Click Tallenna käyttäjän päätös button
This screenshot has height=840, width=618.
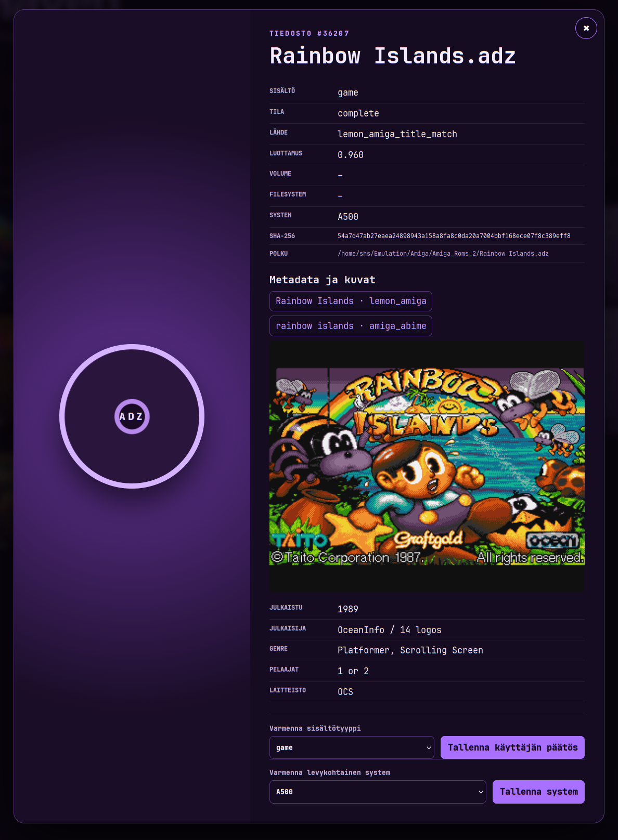point(512,747)
